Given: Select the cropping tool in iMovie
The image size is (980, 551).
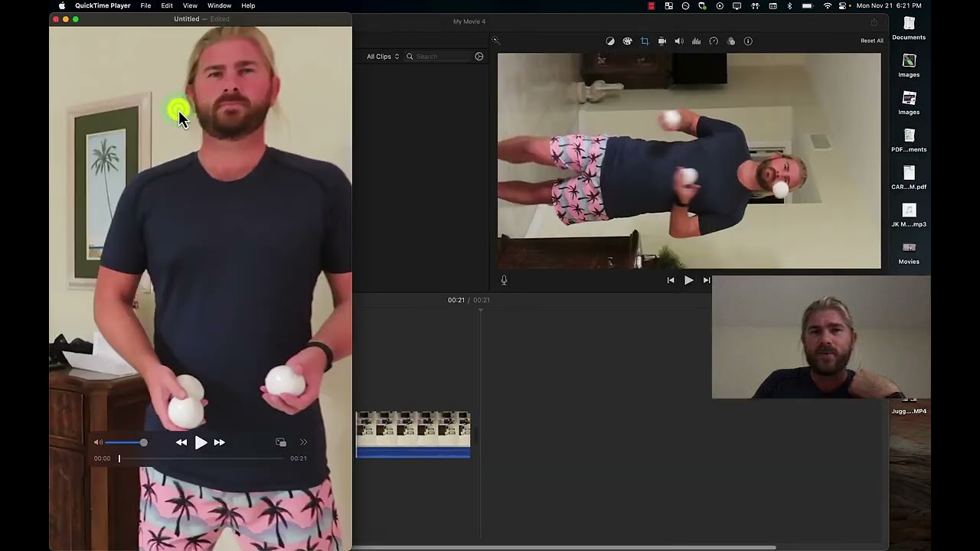Looking at the screenshot, I should pyautogui.click(x=645, y=41).
